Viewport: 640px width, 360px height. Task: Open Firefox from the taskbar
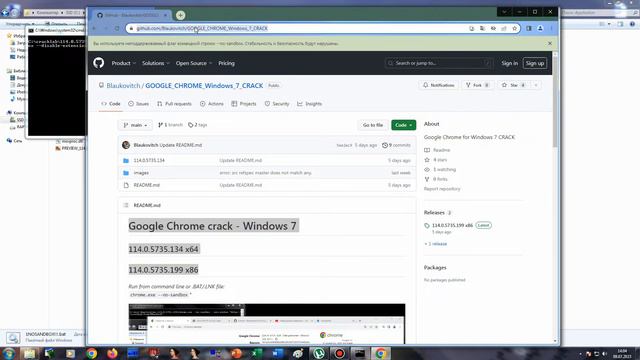[x=112, y=353]
